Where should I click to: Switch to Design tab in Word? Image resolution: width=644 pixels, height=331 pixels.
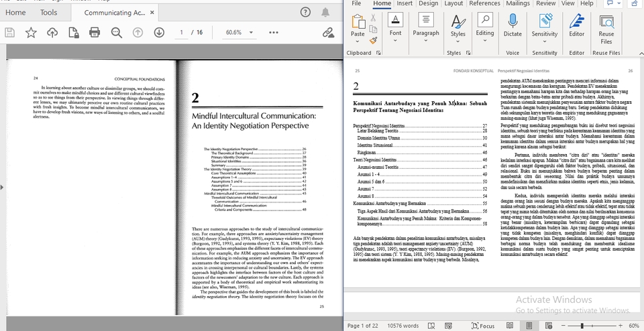428,3
